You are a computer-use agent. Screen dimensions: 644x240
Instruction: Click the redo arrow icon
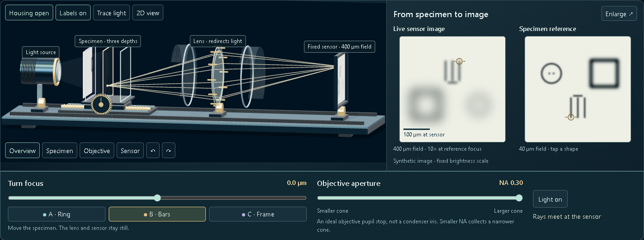(x=169, y=151)
